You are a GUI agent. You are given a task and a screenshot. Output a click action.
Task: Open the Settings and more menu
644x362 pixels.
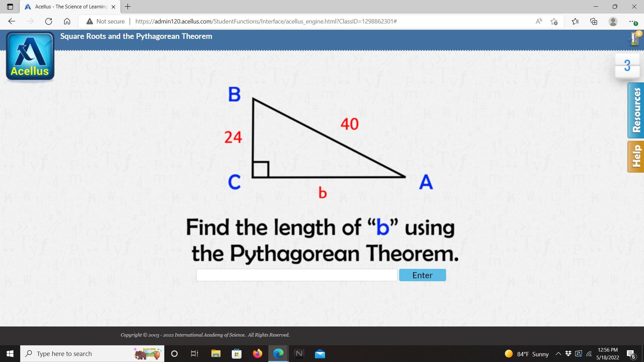(632, 21)
